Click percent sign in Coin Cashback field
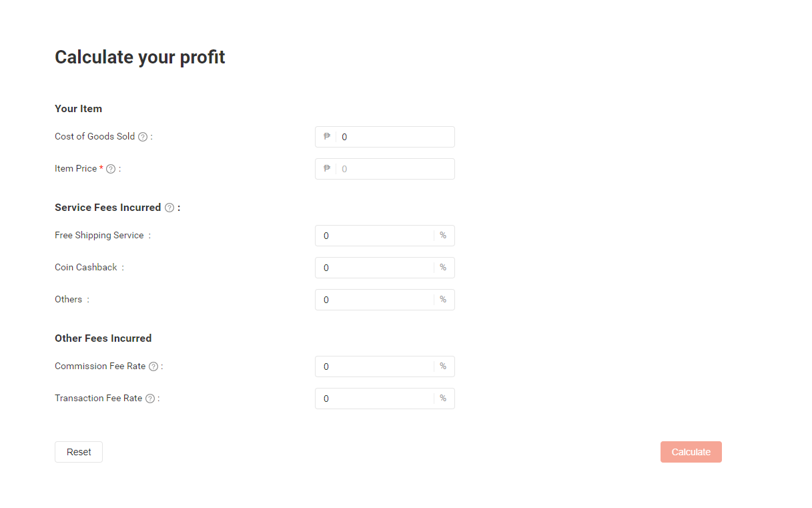 click(443, 268)
